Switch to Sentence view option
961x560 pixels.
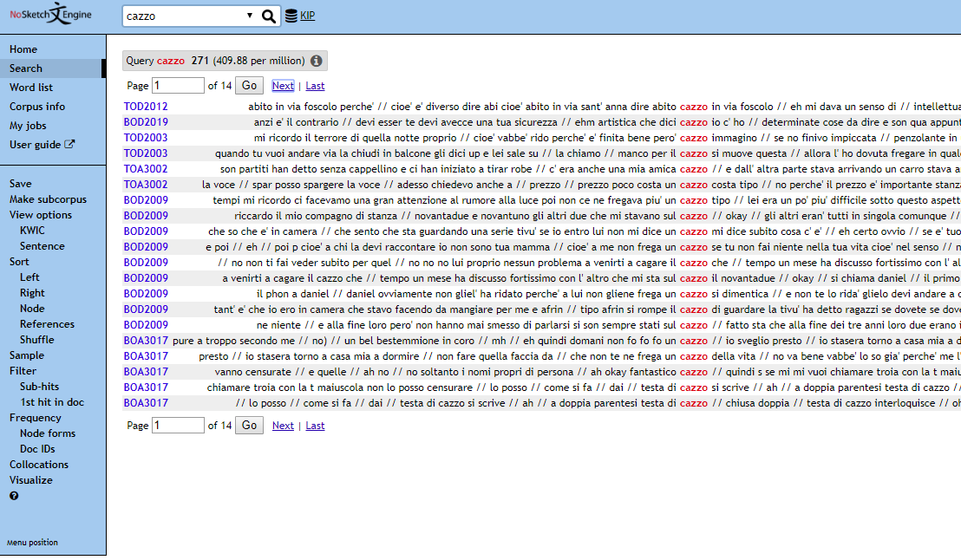(x=42, y=246)
